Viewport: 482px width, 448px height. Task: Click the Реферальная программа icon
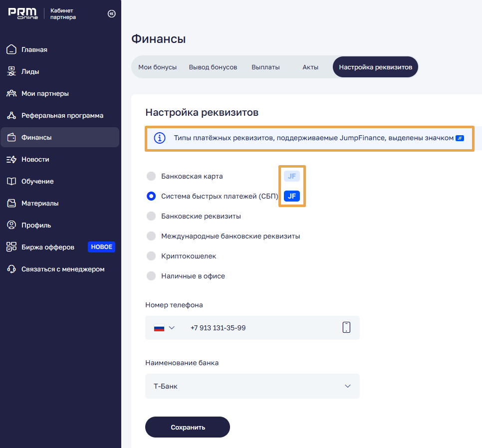11,115
